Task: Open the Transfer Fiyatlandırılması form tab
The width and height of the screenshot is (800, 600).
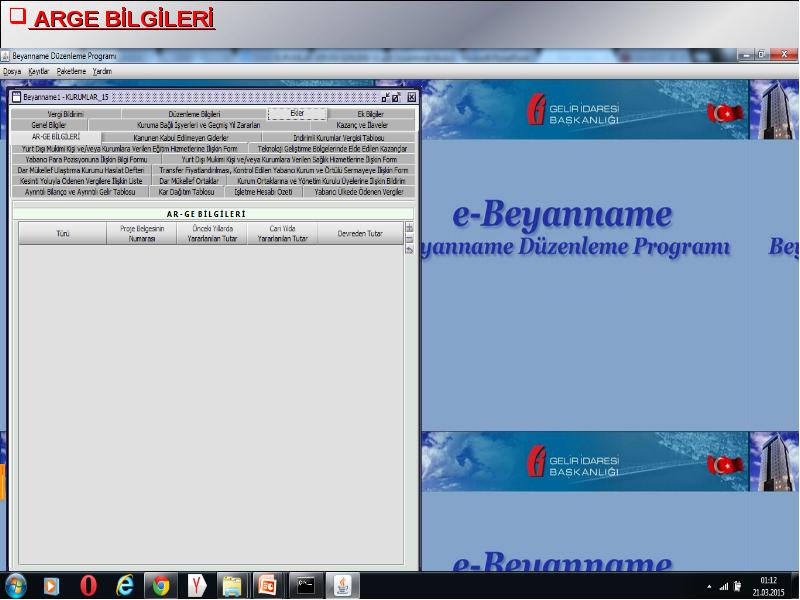Action: coord(284,170)
